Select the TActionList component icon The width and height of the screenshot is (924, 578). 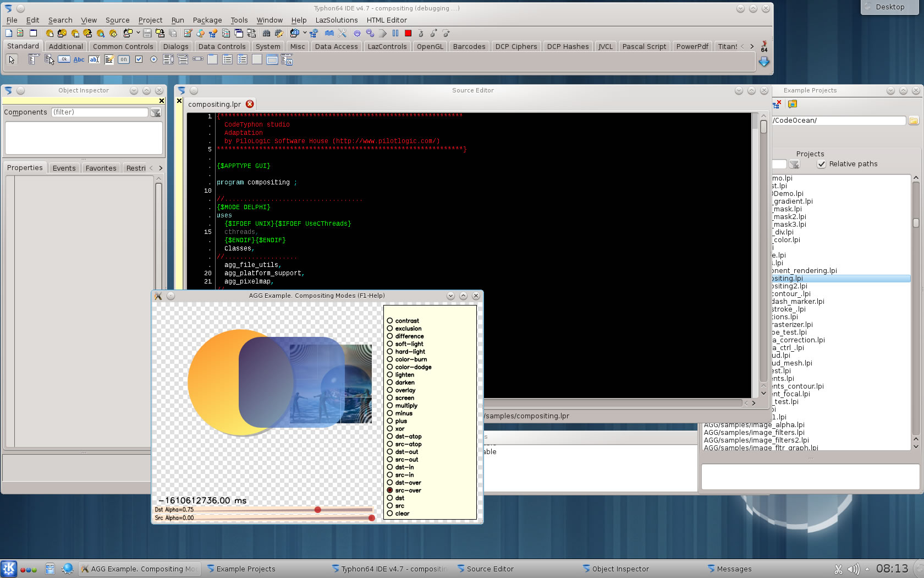[x=287, y=59]
